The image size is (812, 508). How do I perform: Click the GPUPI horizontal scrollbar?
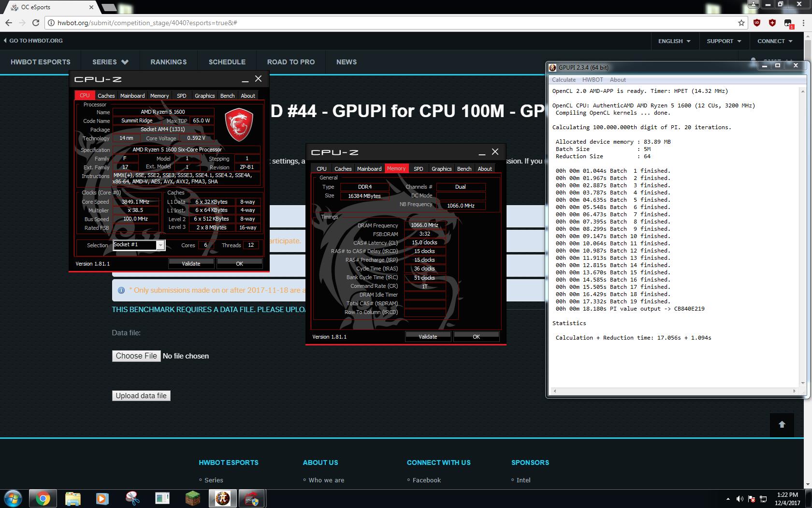(x=674, y=390)
